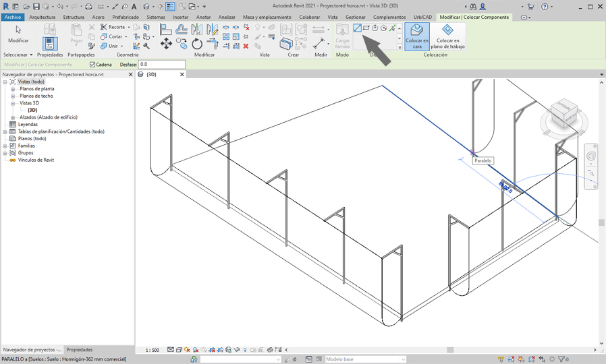Activate the Rotate tool in Modificar panel

197,44
